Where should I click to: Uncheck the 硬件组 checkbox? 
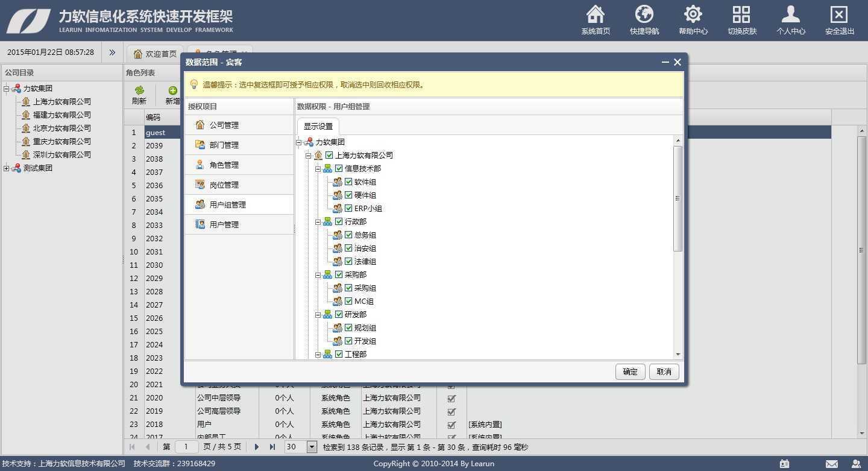tap(348, 195)
